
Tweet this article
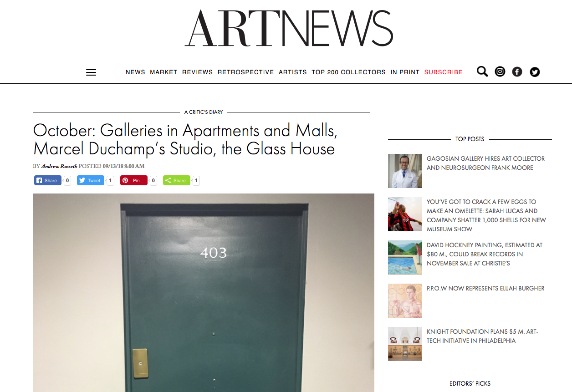(91, 180)
